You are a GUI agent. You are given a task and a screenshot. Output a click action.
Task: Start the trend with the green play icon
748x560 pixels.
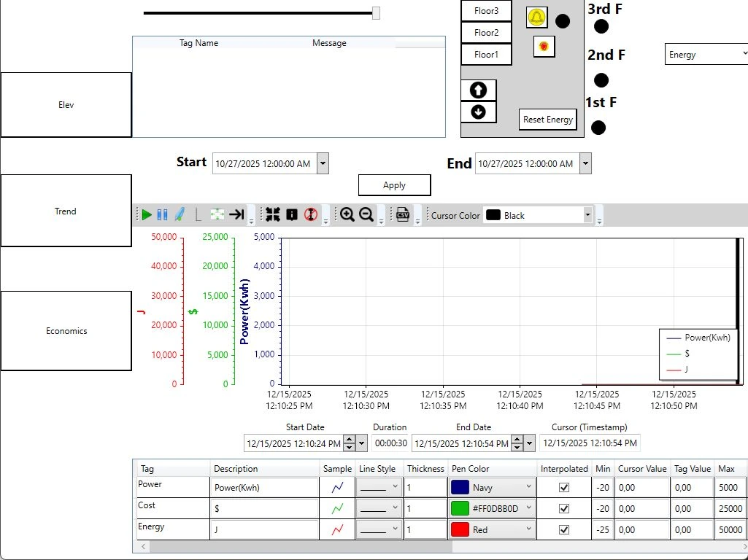click(x=147, y=215)
